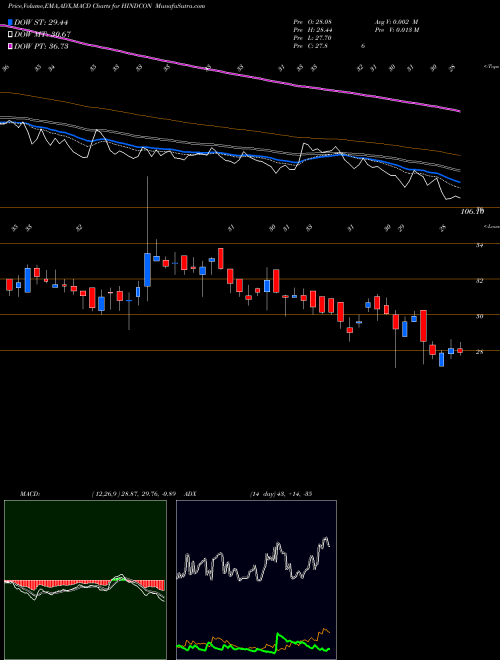This screenshot has width=500, height=660.
Task: Click the 'Pre O: 28.08' value
Action: click(314, 22)
